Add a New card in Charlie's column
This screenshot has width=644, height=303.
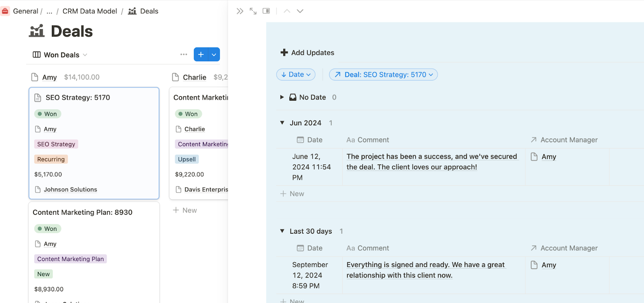pyautogui.click(x=185, y=210)
